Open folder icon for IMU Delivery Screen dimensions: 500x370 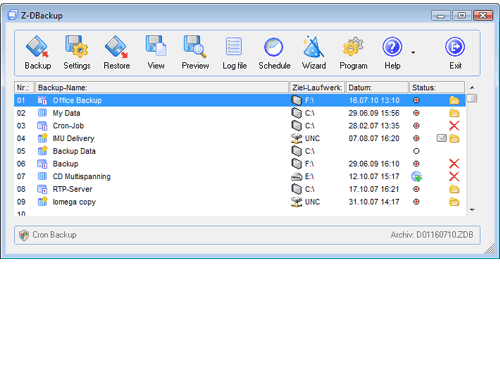(x=454, y=138)
